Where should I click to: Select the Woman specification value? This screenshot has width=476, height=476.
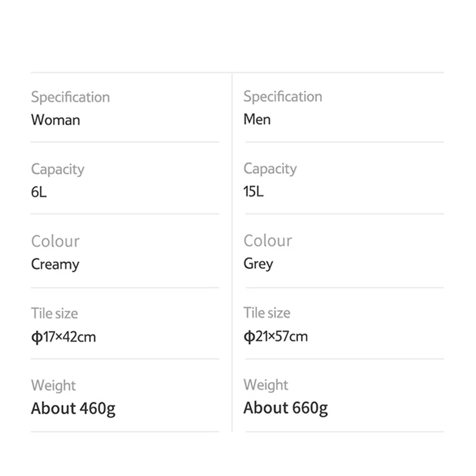point(55,120)
